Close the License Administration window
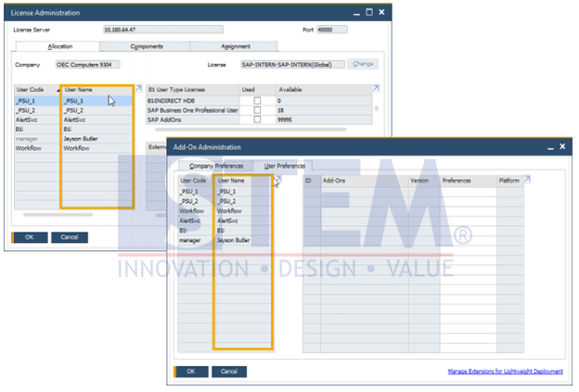Image resolution: width=579 pixels, height=392 pixels. [381, 12]
